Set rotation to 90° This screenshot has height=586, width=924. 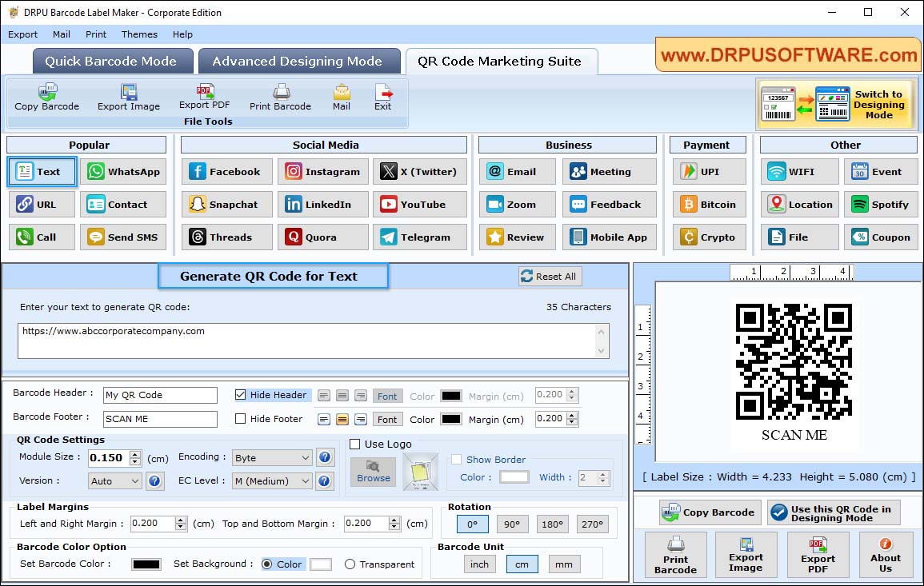[512, 524]
